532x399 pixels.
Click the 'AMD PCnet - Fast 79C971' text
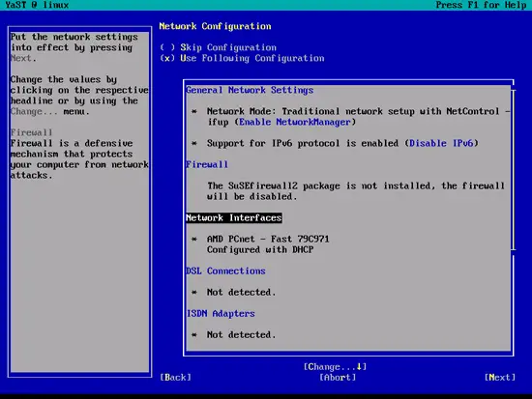pos(268,239)
